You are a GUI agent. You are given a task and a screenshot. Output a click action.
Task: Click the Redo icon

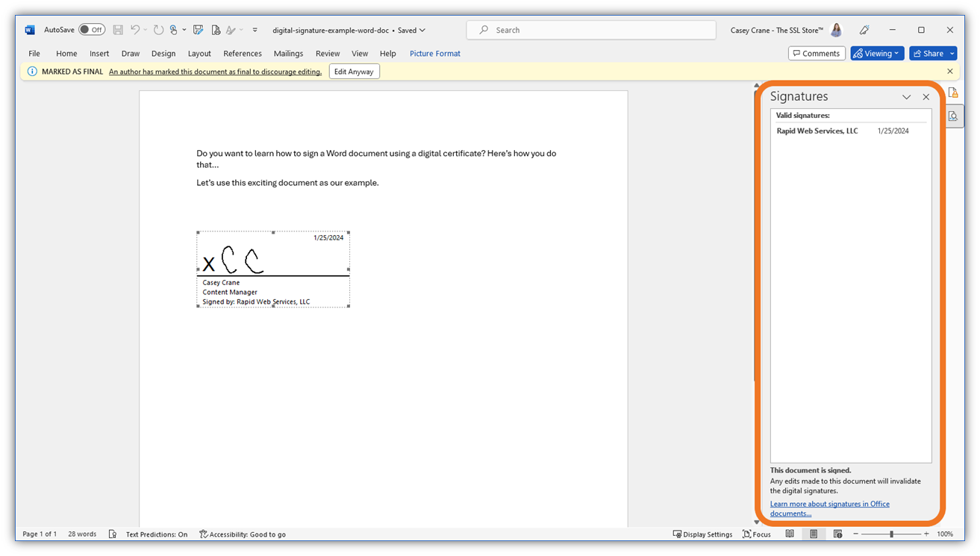tap(158, 30)
